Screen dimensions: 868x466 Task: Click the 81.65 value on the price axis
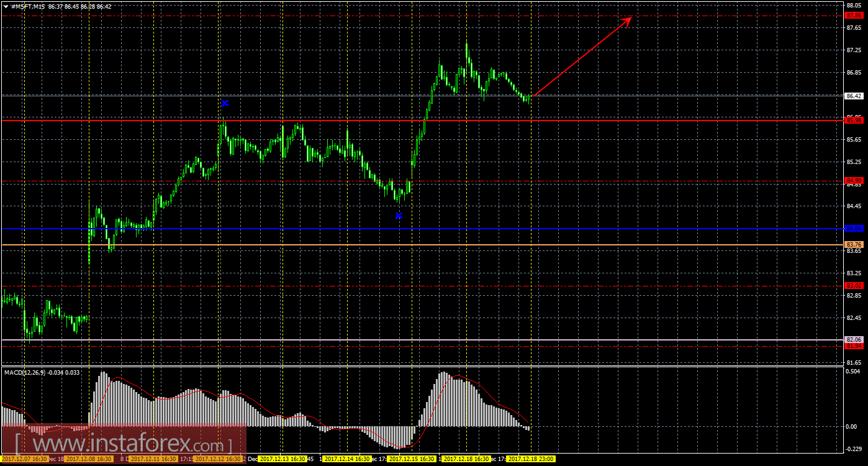click(x=853, y=362)
